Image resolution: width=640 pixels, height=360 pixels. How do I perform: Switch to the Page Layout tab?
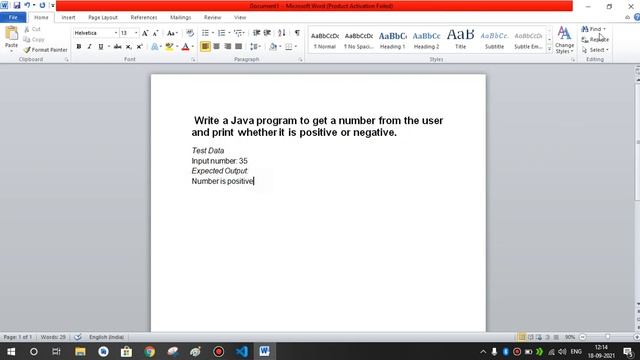103,18
